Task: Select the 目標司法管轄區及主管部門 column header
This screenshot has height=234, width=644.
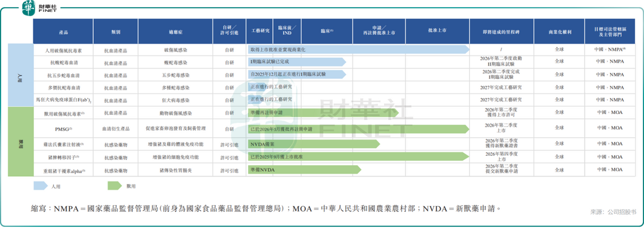Action: pos(611,31)
